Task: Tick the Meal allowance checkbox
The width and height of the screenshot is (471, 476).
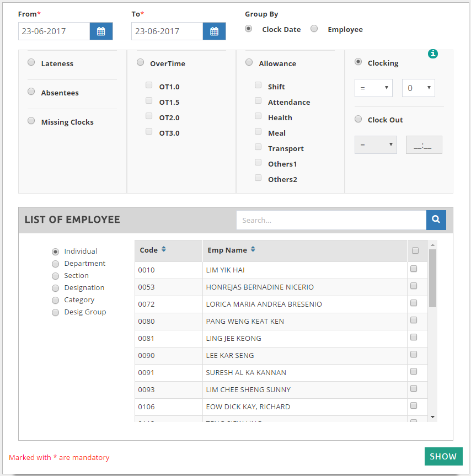Action: coord(258,132)
